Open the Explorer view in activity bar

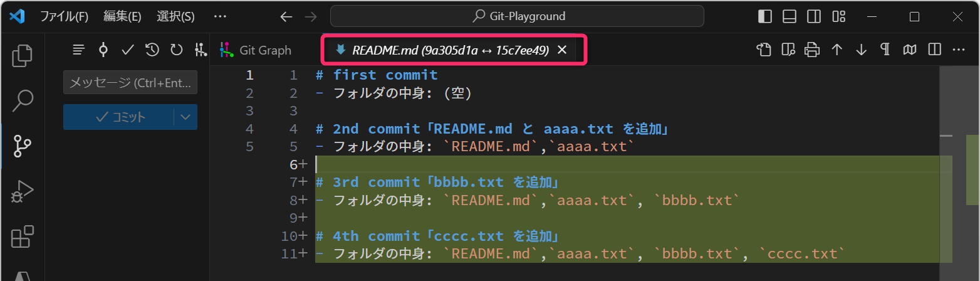click(23, 55)
